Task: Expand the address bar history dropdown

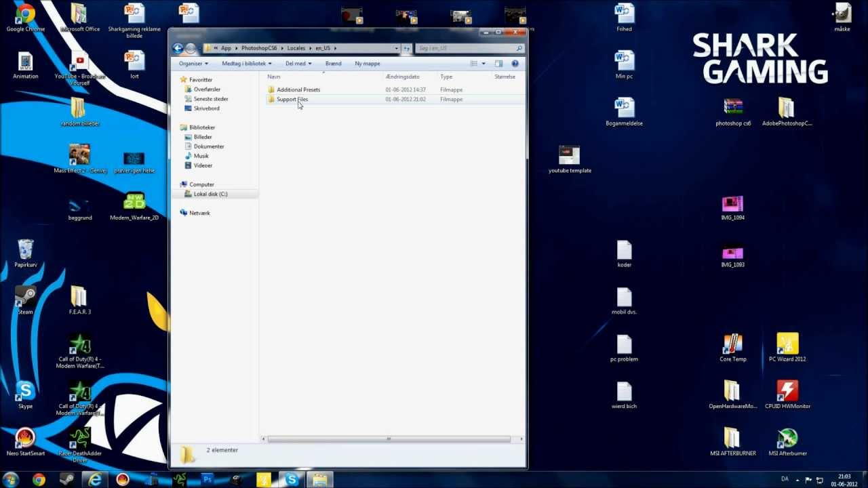Action: (x=396, y=49)
